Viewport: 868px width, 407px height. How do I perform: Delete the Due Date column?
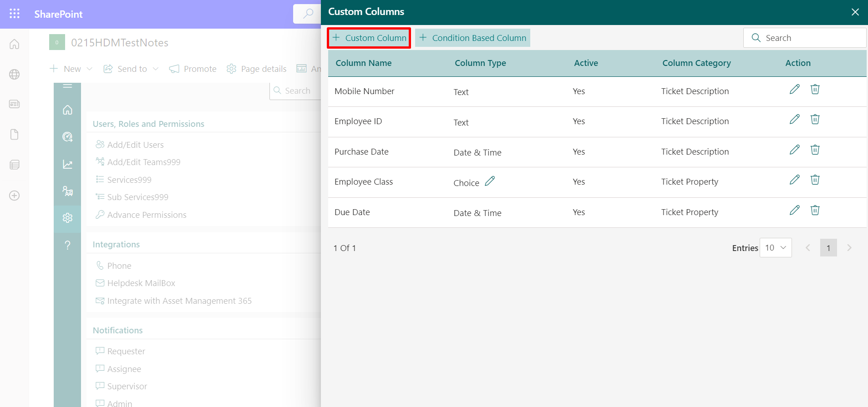[815, 210]
